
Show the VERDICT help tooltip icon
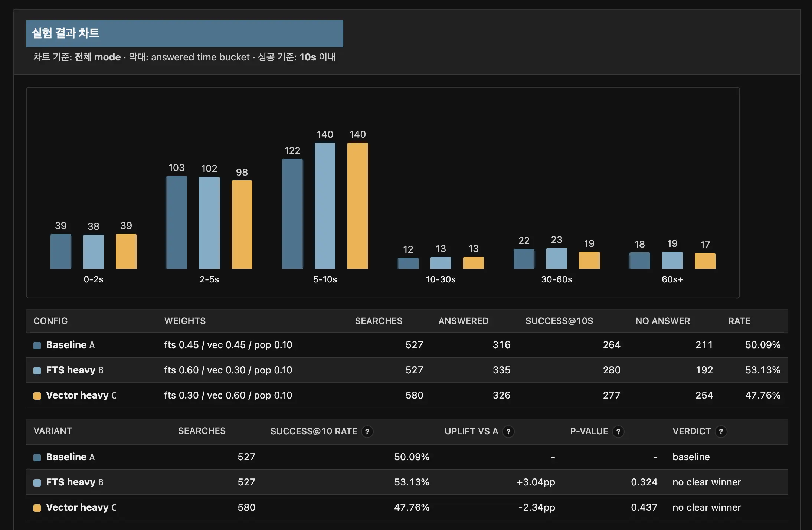(x=721, y=431)
